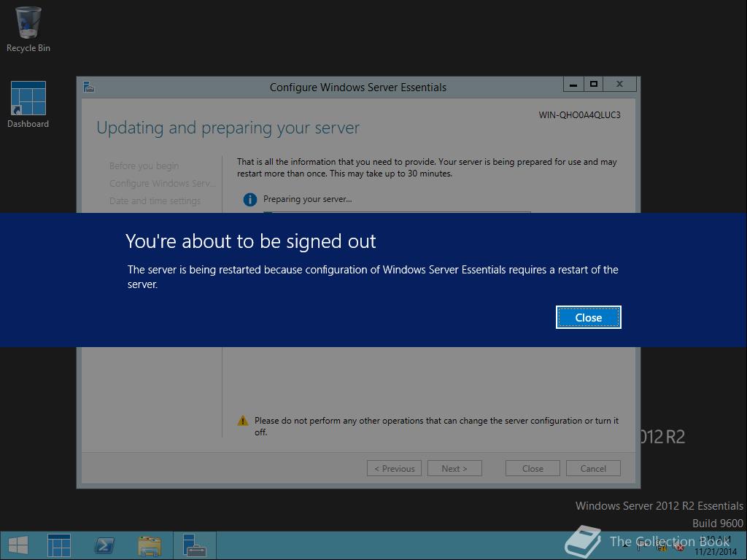Click the 'Preparing your server...' status text

(x=307, y=199)
